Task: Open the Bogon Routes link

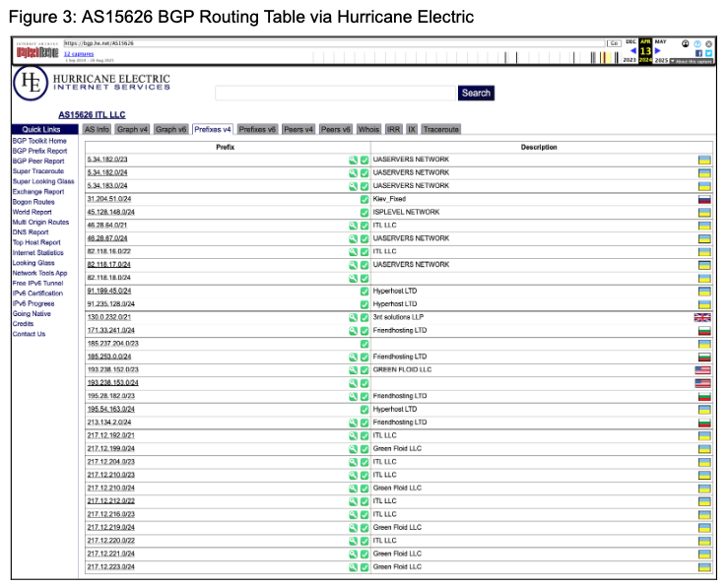Action: (x=33, y=202)
